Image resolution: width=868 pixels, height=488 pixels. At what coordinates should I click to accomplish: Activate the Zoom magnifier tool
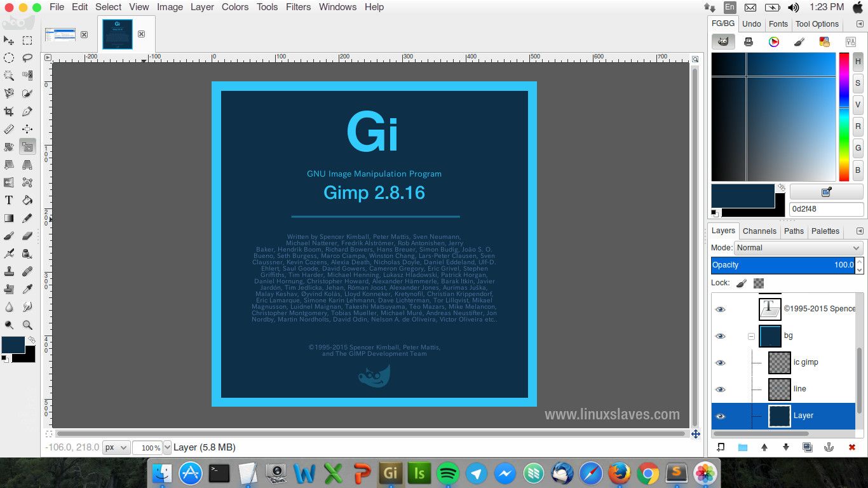tap(27, 325)
